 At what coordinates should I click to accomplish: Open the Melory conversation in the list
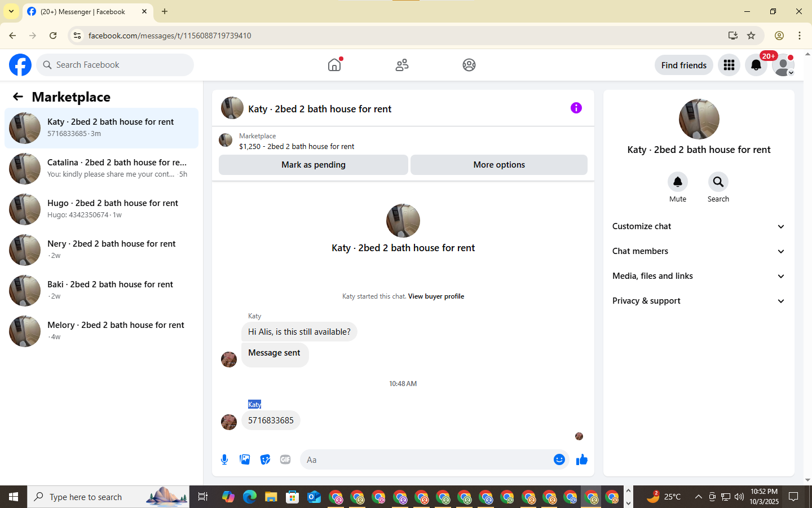(x=101, y=331)
